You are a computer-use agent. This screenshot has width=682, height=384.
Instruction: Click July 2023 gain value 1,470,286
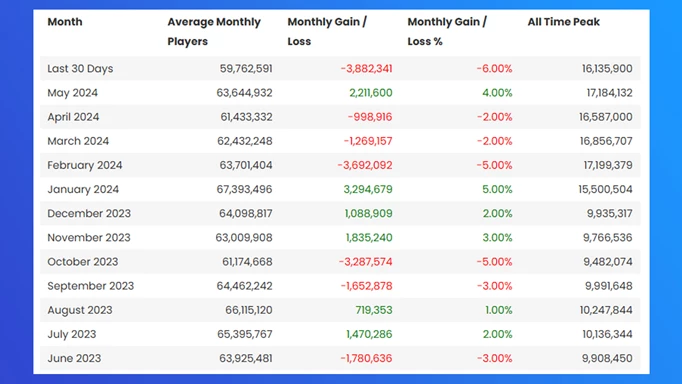pos(369,334)
